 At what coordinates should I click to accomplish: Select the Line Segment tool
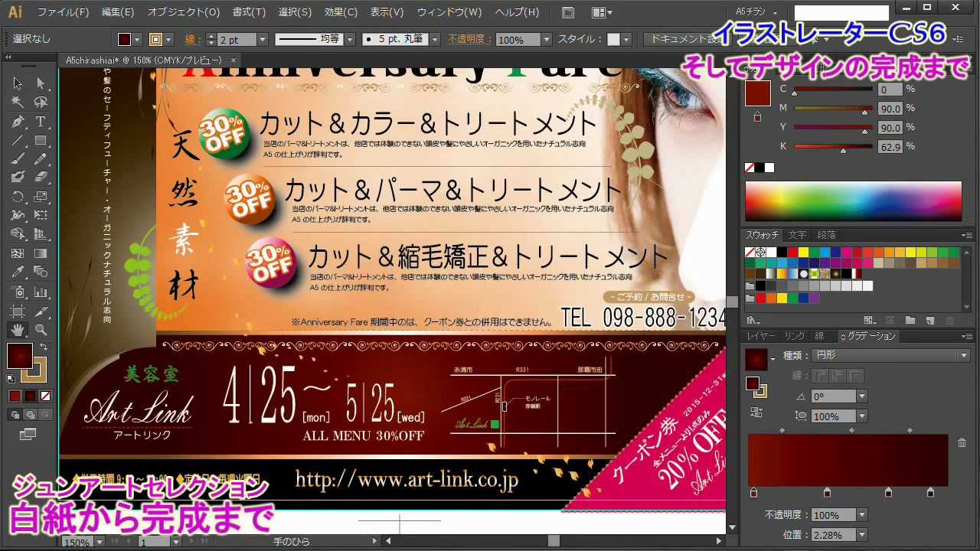18,140
